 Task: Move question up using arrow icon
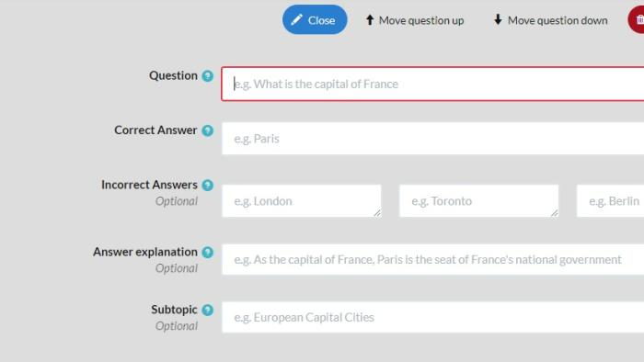pos(370,19)
